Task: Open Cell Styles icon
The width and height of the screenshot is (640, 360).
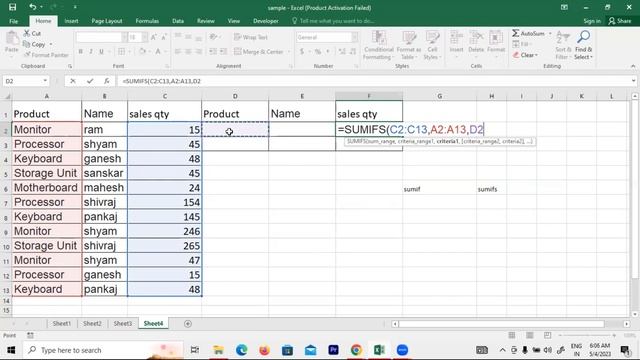Action: point(432,38)
